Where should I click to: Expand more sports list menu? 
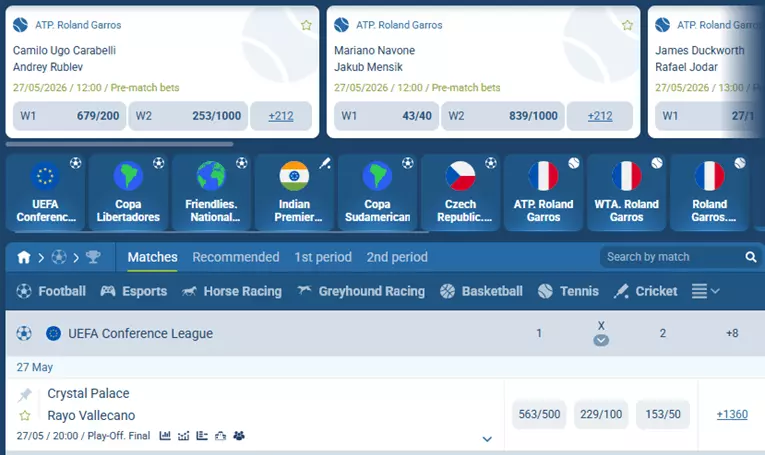click(705, 291)
